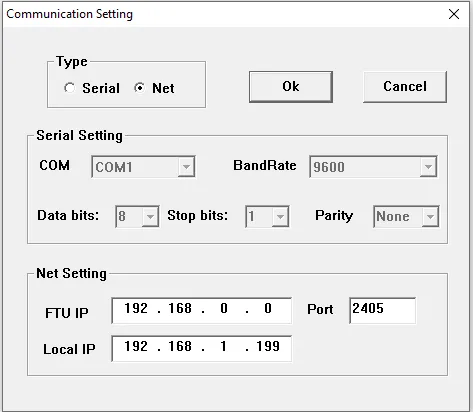Click the Port label
The width and height of the screenshot is (473, 412).
320,309
